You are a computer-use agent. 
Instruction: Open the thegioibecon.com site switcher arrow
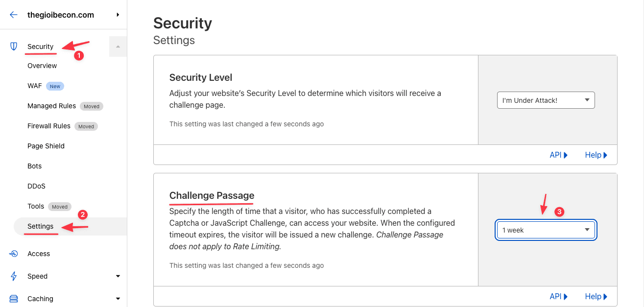coord(117,14)
